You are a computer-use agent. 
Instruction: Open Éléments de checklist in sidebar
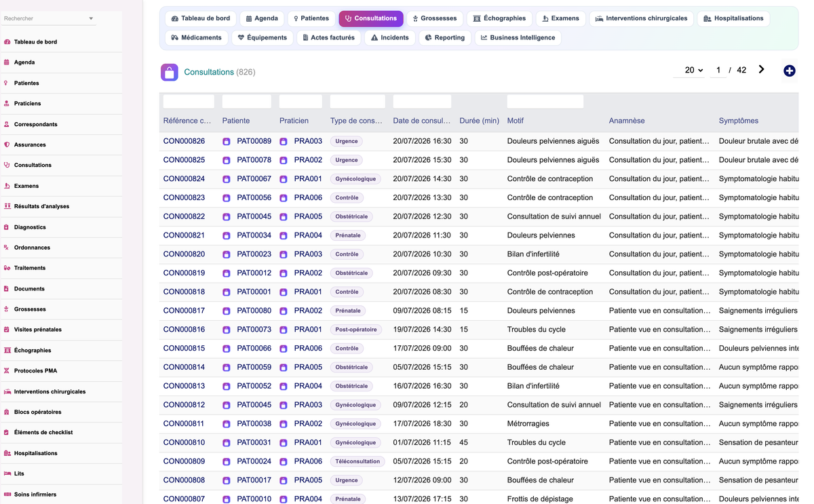tap(43, 432)
